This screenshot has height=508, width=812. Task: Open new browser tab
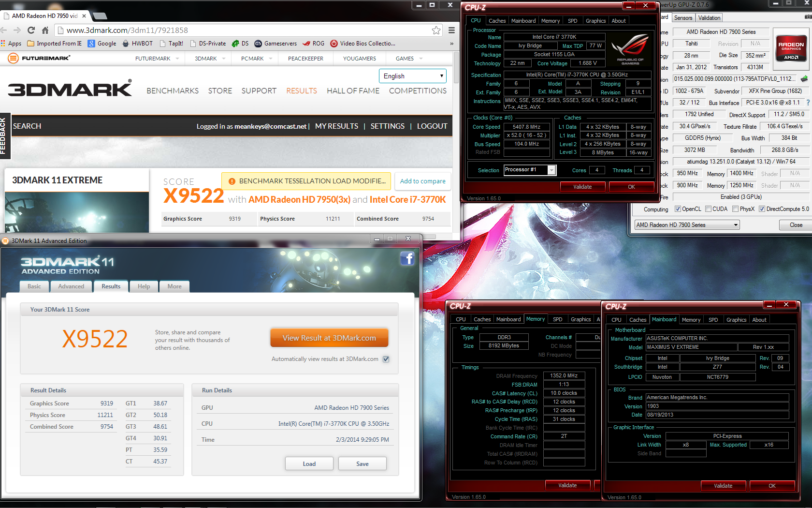coord(100,16)
